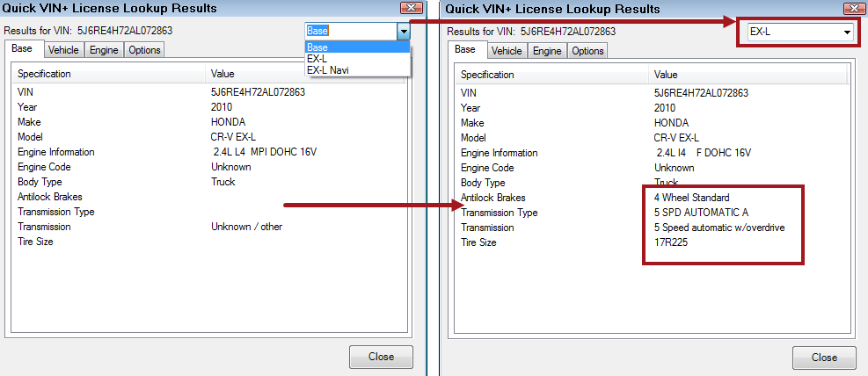Switch to Vehicle tab in Base trim dialog
Viewport: 868px width, 376px height.
(63, 50)
